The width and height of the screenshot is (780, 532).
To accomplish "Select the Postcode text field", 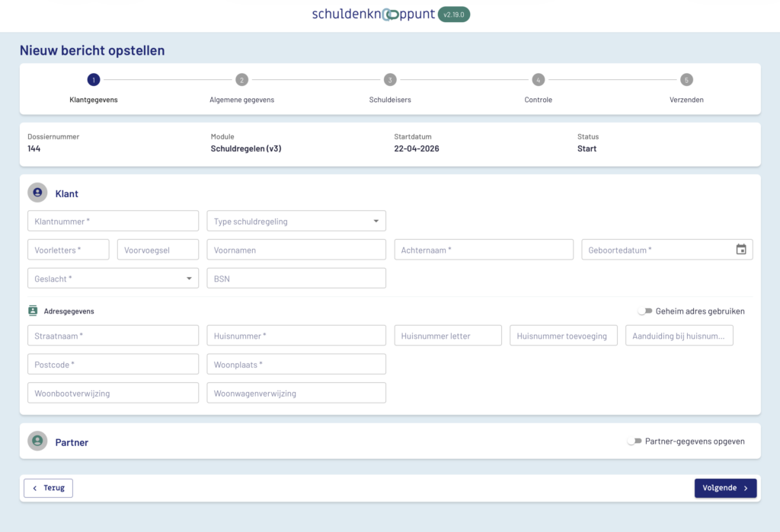I will [x=113, y=365].
